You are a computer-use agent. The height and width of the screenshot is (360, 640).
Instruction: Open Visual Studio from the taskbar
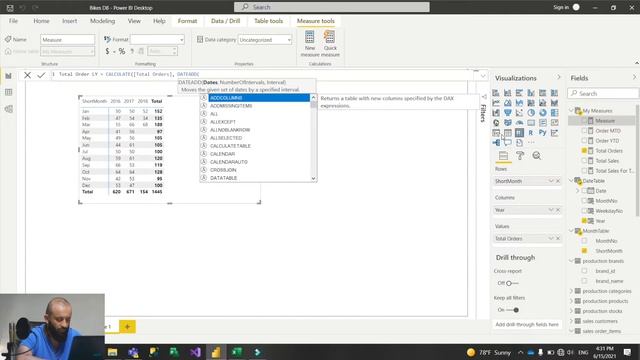click(195, 352)
